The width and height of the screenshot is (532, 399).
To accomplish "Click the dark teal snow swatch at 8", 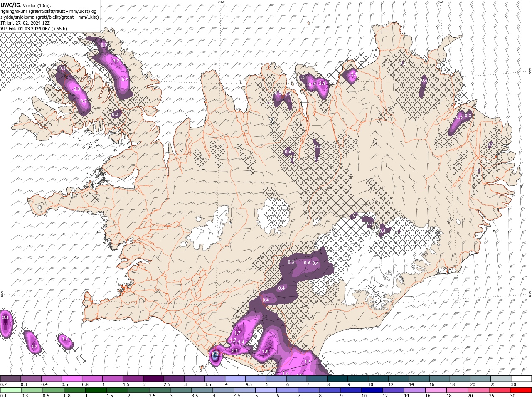I will coord(337,379).
